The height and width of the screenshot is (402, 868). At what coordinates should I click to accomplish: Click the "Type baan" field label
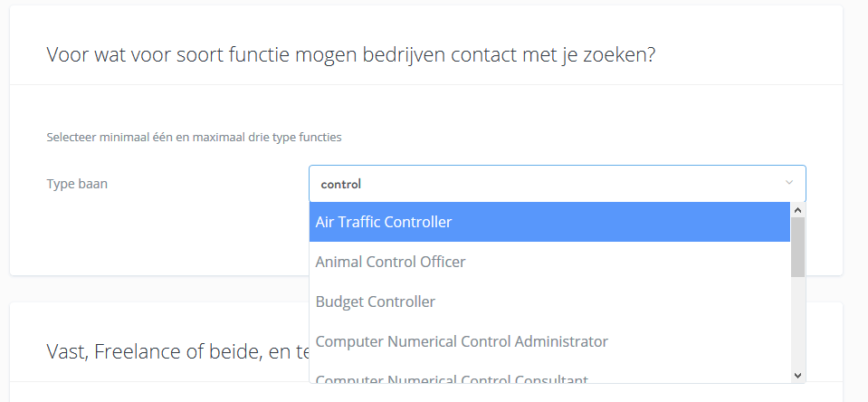[x=77, y=184]
